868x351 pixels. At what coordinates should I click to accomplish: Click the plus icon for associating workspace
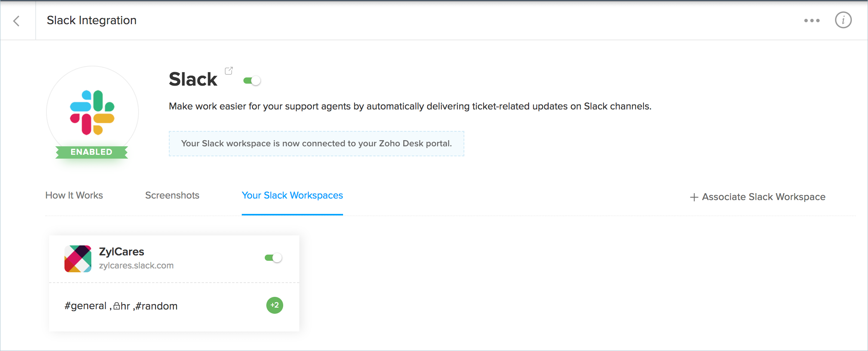(694, 197)
